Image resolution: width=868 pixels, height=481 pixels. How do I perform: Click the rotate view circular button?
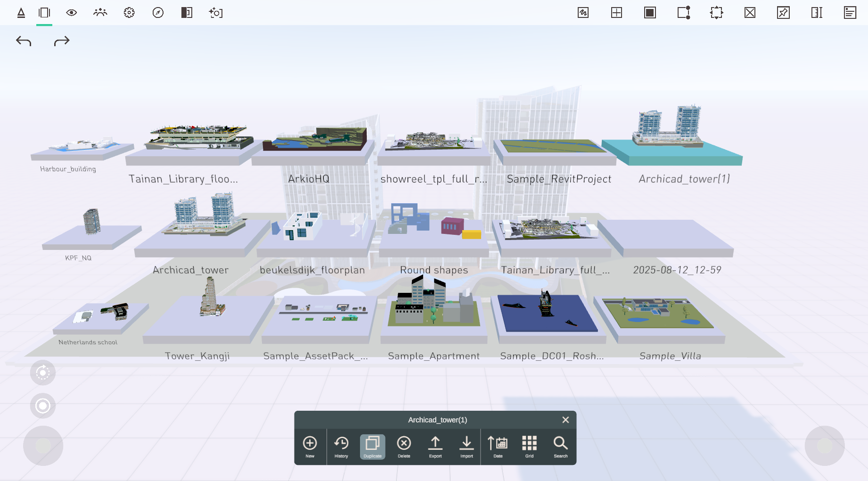tap(43, 373)
